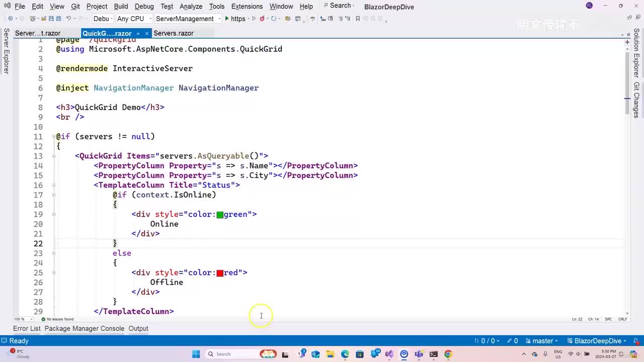The width and height of the screenshot is (644, 362).
Task: Click the pencil pending changes indicator
Action: pos(513,341)
